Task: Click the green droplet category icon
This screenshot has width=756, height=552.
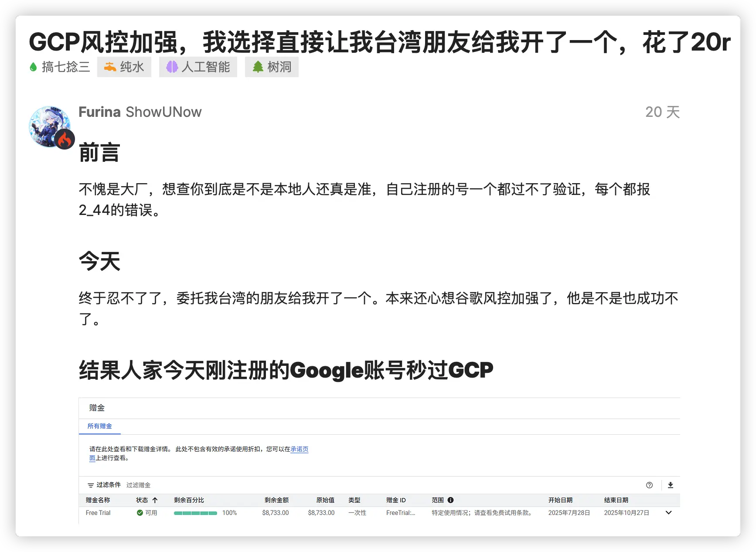Action: pyautogui.click(x=33, y=67)
